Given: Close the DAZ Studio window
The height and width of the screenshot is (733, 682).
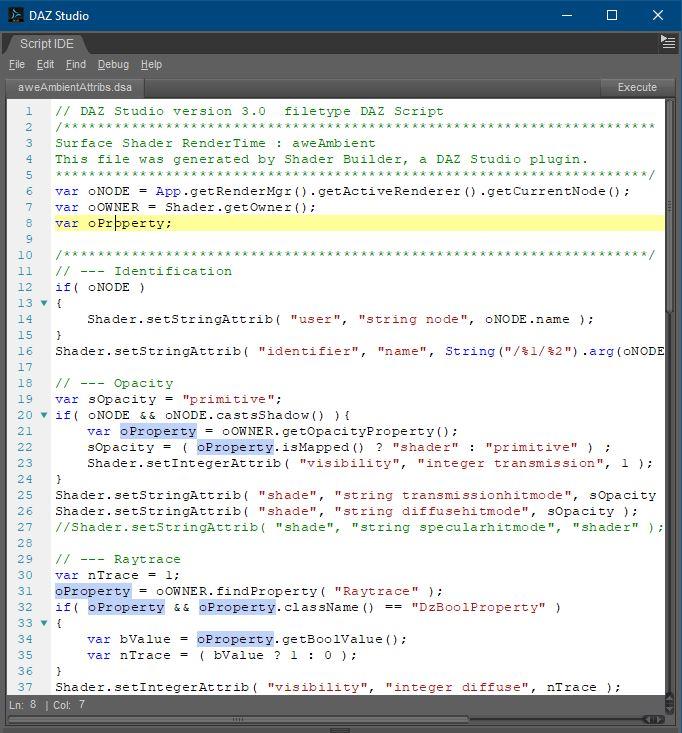Looking at the screenshot, I should 658,15.
